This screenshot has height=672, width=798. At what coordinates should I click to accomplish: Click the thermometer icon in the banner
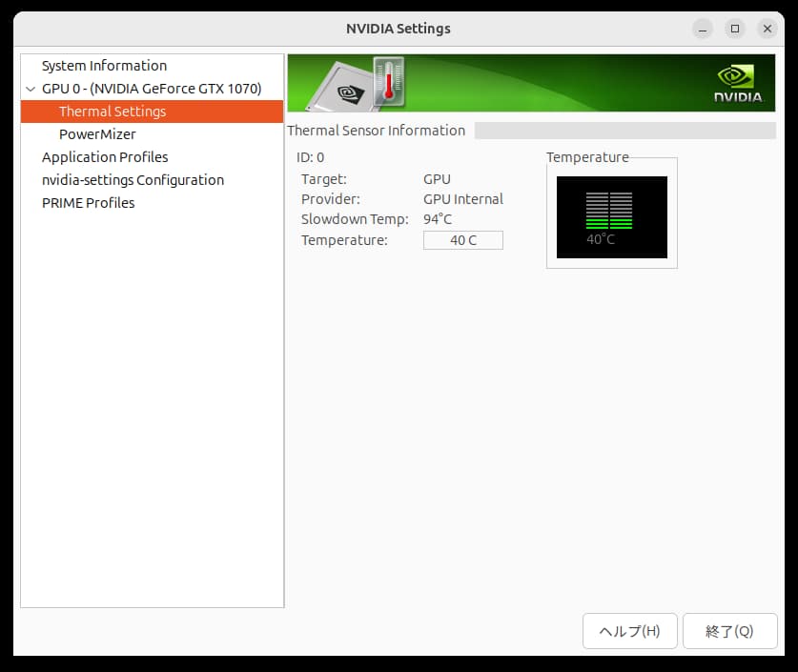tap(389, 82)
